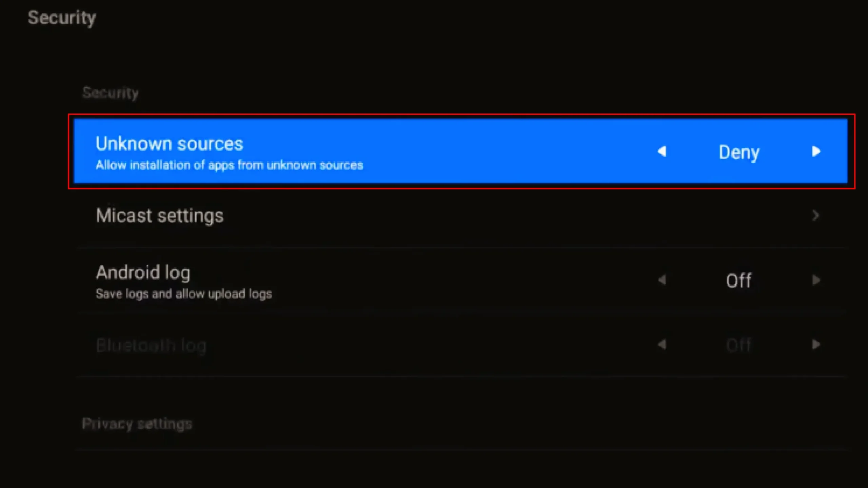Click 'Save logs and allow upload logs' text

click(183, 294)
